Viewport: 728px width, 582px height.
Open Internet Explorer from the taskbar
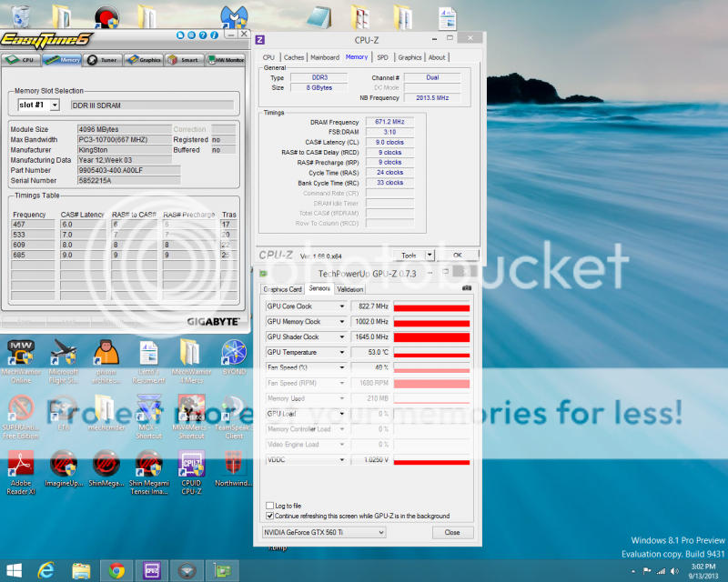(x=45, y=570)
